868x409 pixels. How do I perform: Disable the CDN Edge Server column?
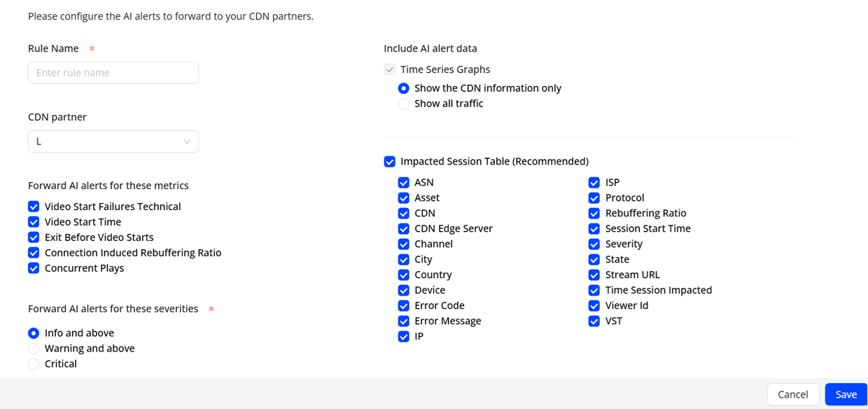click(x=404, y=229)
